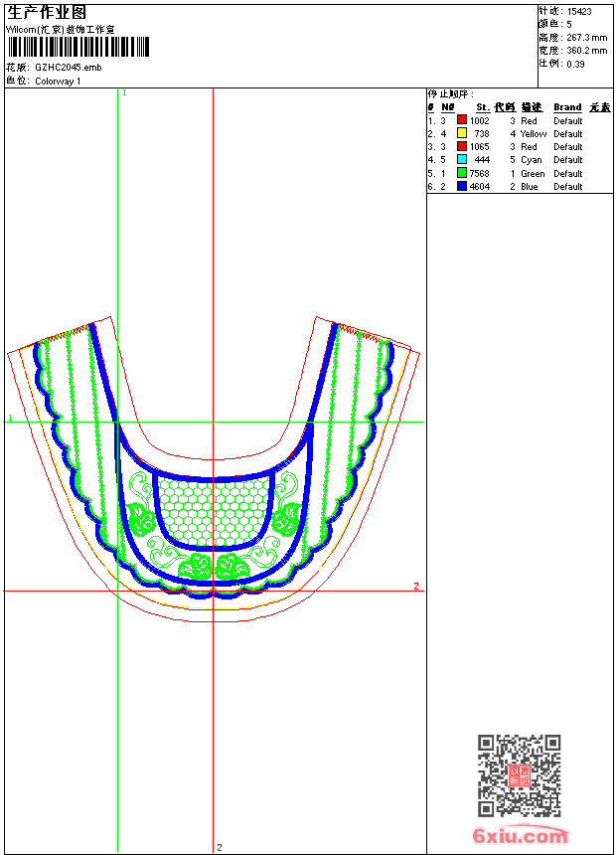This screenshot has height=855, width=616.
Task: Click the QR code image
Action: point(519,775)
